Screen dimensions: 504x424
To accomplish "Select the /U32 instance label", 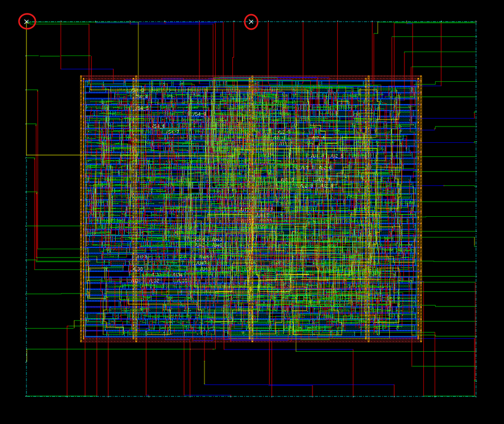I will coord(153,281).
